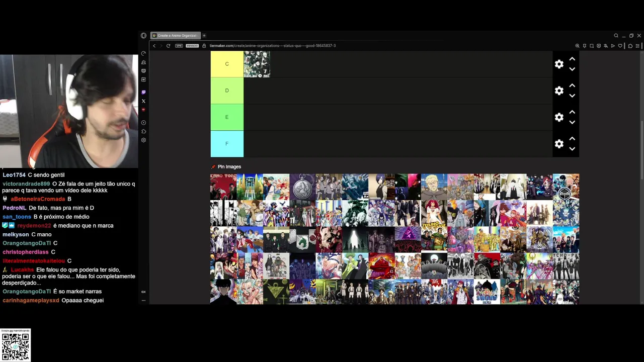The height and width of the screenshot is (362, 644).
Task: Open extensions cube in toolbar
Action: coord(630,46)
